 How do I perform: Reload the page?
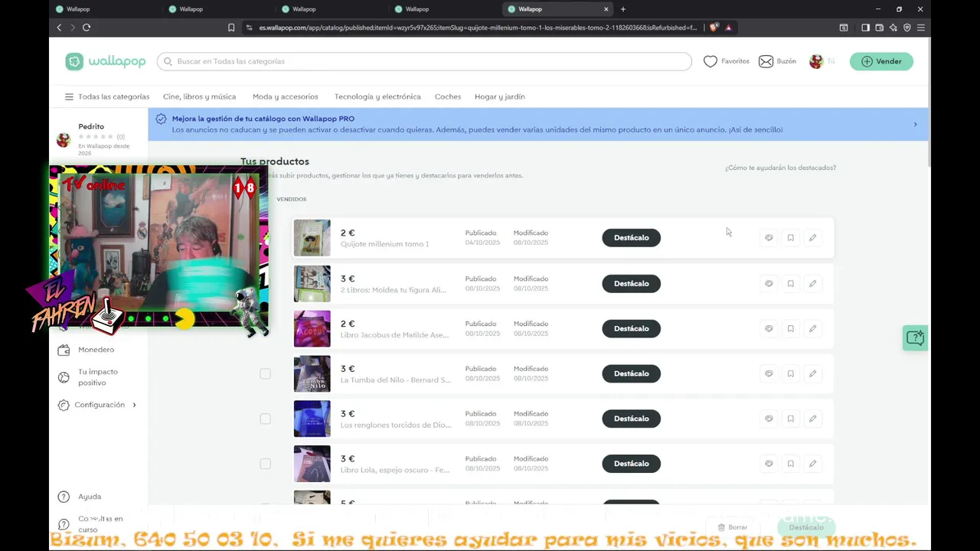pos(87,28)
